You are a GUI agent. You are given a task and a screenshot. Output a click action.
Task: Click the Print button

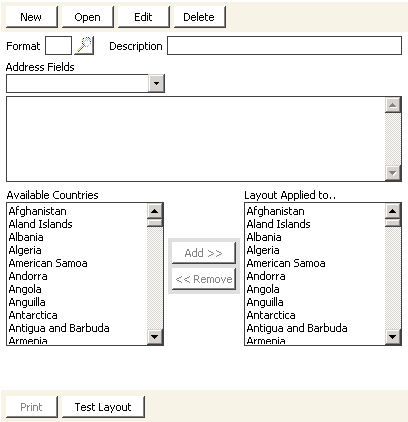31,407
